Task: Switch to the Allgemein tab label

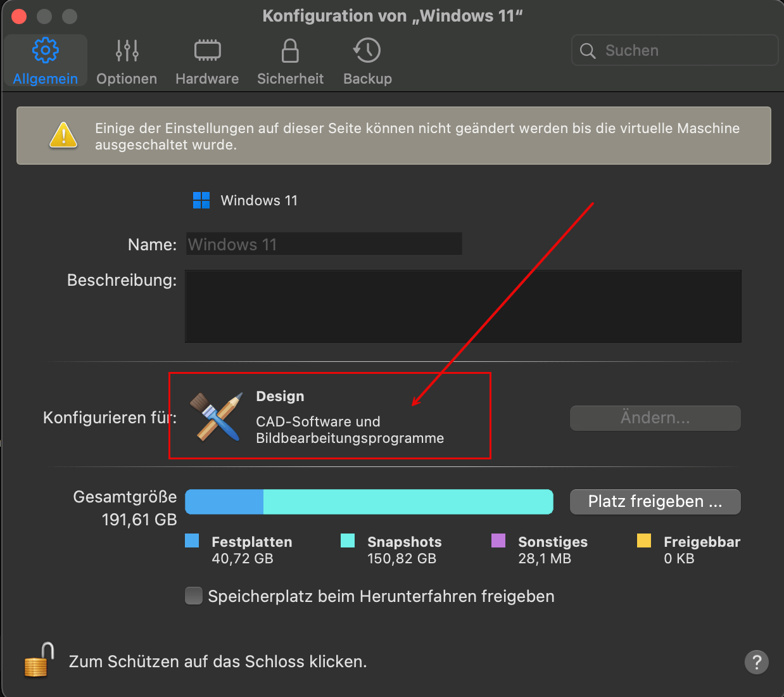Action: tap(45, 79)
